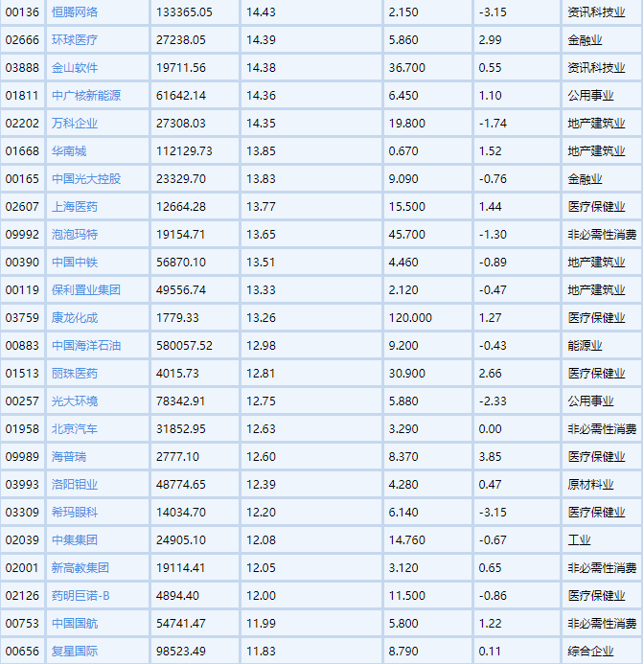Screen dimensions: 644x664
Task: Open the 环球医疗 stock link
Action: point(75,40)
